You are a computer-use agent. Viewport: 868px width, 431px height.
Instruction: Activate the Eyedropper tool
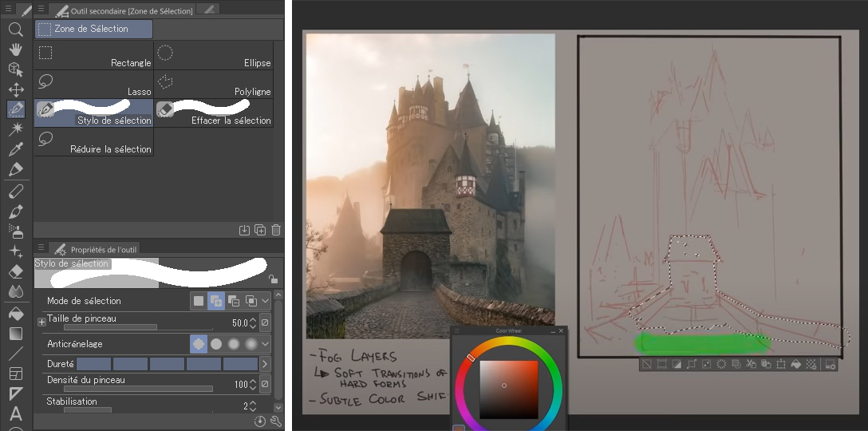pos(15,149)
